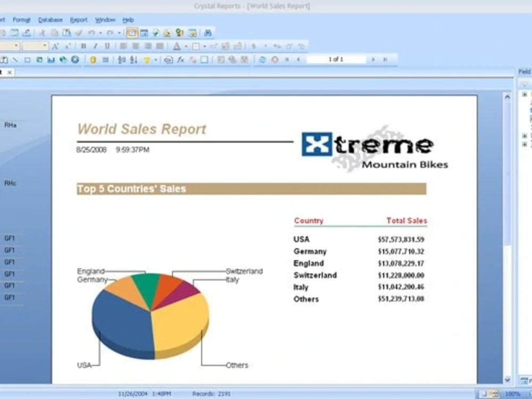This screenshot has height=399, width=532.
Task: Open the Font Color dropdown arrow
Action: click(186, 46)
